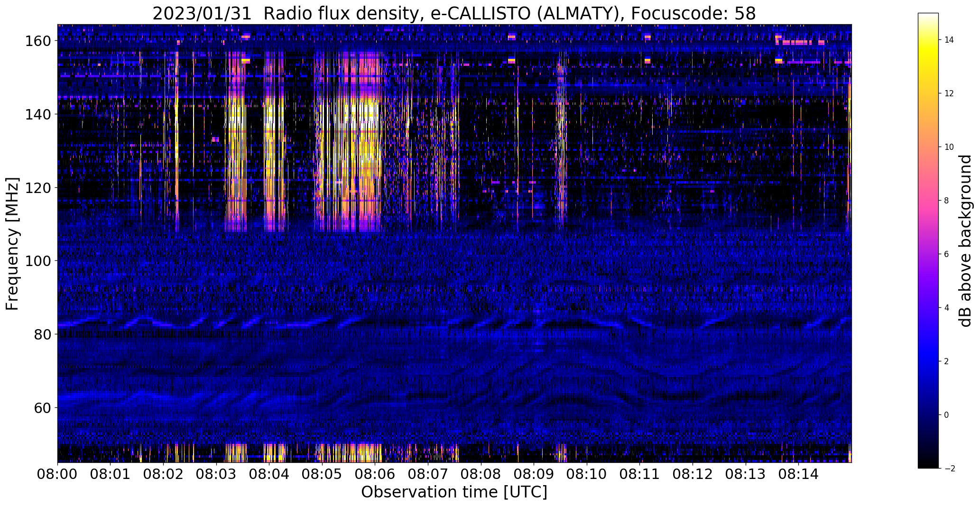Select the 08:00 time tick label
Viewport: 980px width, 506px height.
tap(57, 474)
